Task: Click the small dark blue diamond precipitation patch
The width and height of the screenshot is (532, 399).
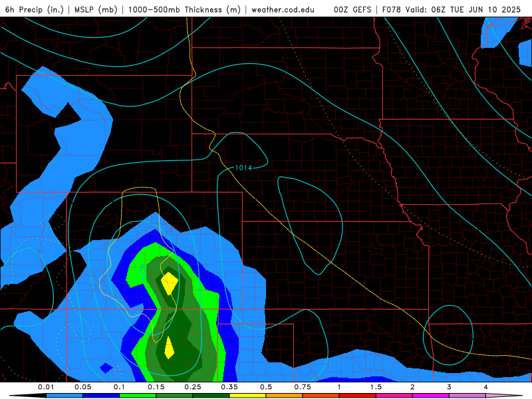Action: pos(106,368)
